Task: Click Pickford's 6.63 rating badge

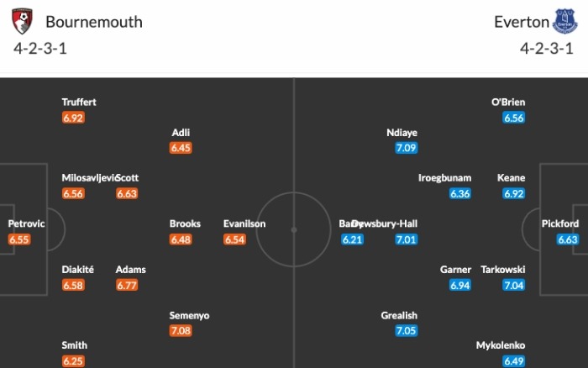Action: tap(568, 239)
